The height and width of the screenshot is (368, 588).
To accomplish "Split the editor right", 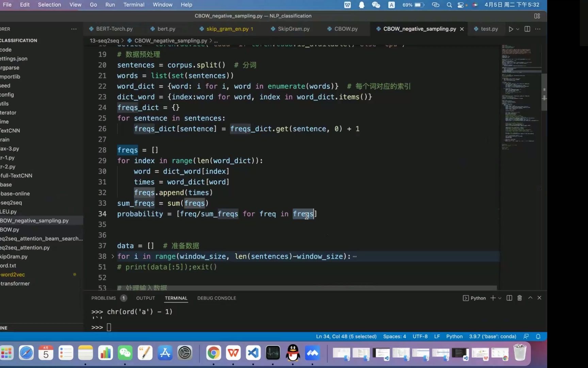I will click(x=527, y=29).
